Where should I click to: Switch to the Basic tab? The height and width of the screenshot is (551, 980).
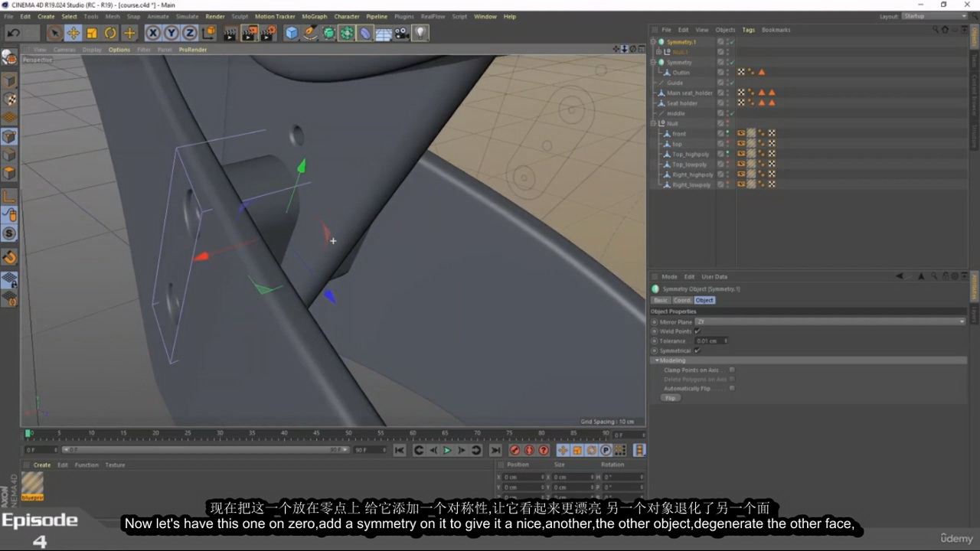click(x=661, y=300)
